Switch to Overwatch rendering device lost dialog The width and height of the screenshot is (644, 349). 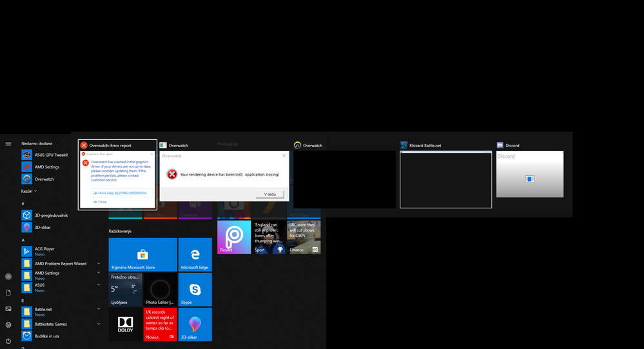pos(224,176)
